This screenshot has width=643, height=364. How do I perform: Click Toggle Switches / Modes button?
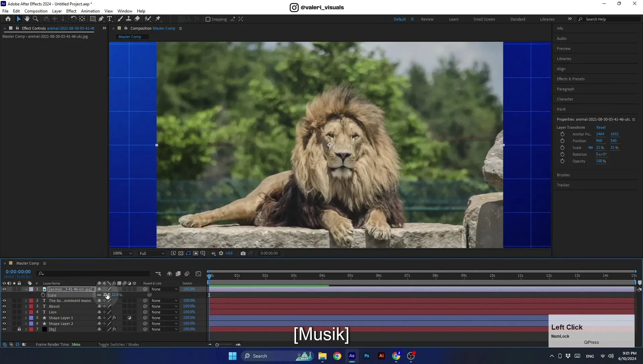pyautogui.click(x=119, y=345)
